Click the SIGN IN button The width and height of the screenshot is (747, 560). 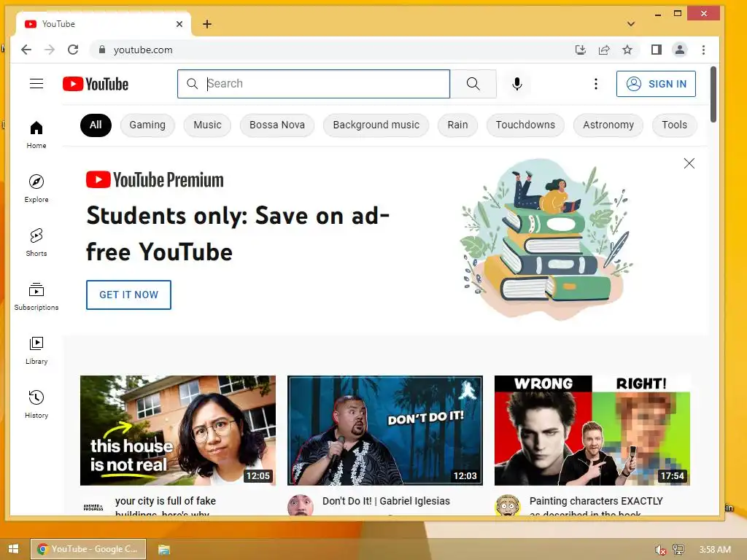point(656,84)
